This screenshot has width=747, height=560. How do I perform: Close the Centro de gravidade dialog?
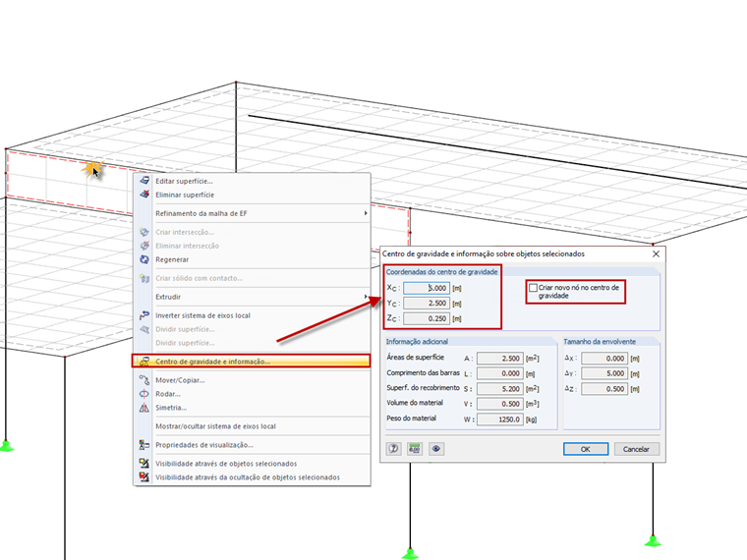click(x=656, y=253)
